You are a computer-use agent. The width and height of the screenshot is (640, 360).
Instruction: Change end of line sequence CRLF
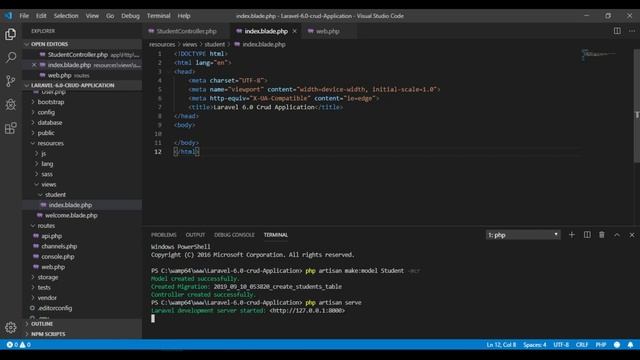pyautogui.click(x=582, y=345)
